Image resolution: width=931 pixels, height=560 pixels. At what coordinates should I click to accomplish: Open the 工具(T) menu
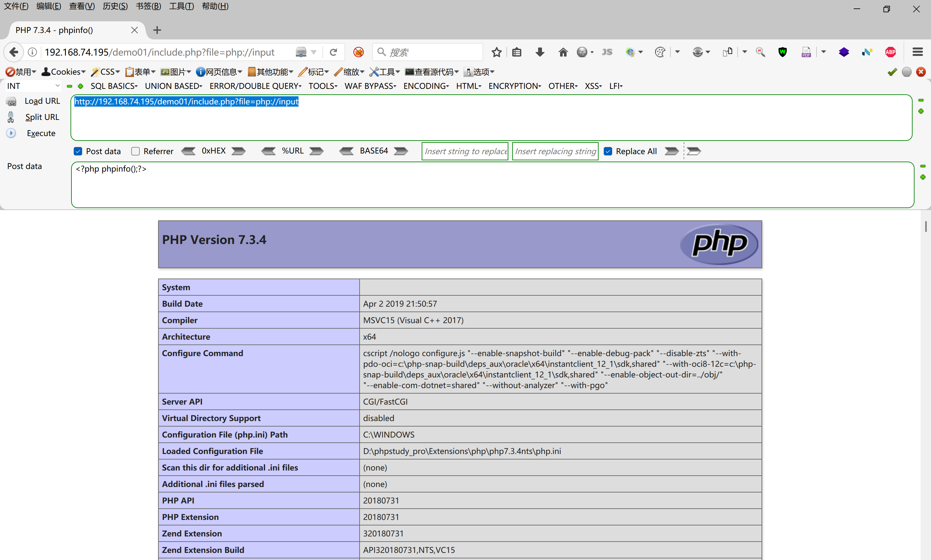pyautogui.click(x=181, y=6)
